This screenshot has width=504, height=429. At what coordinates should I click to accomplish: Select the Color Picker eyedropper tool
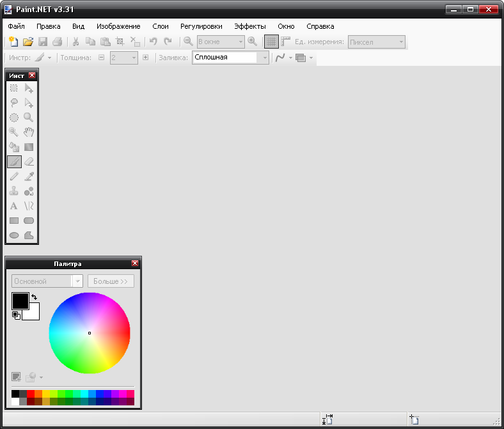(29, 176)
